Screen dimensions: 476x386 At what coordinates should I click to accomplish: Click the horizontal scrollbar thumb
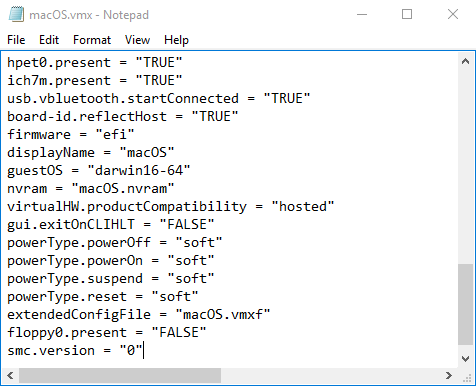click(x=120, y=375)
